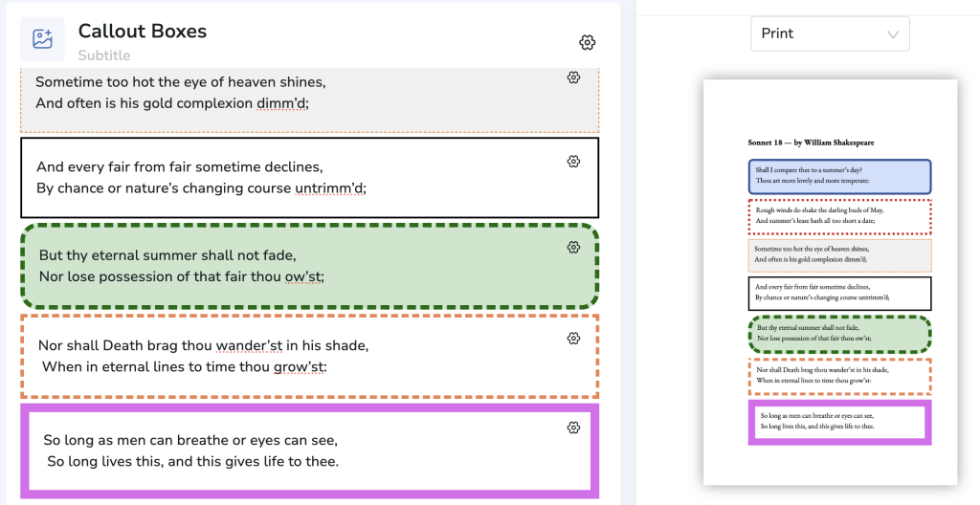
Task: Click the underlined word 'untrimm'd'
Action: (x=330, y=187)
